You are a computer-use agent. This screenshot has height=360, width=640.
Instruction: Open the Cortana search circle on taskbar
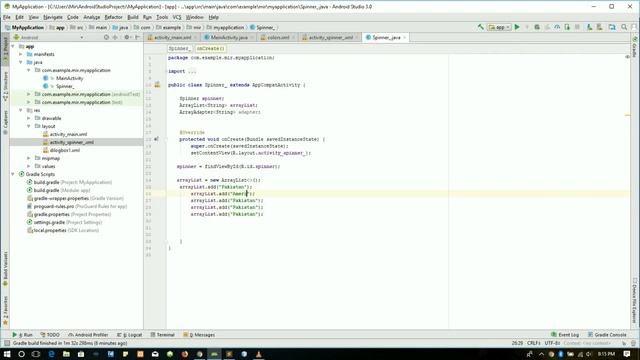pos(21,354)
